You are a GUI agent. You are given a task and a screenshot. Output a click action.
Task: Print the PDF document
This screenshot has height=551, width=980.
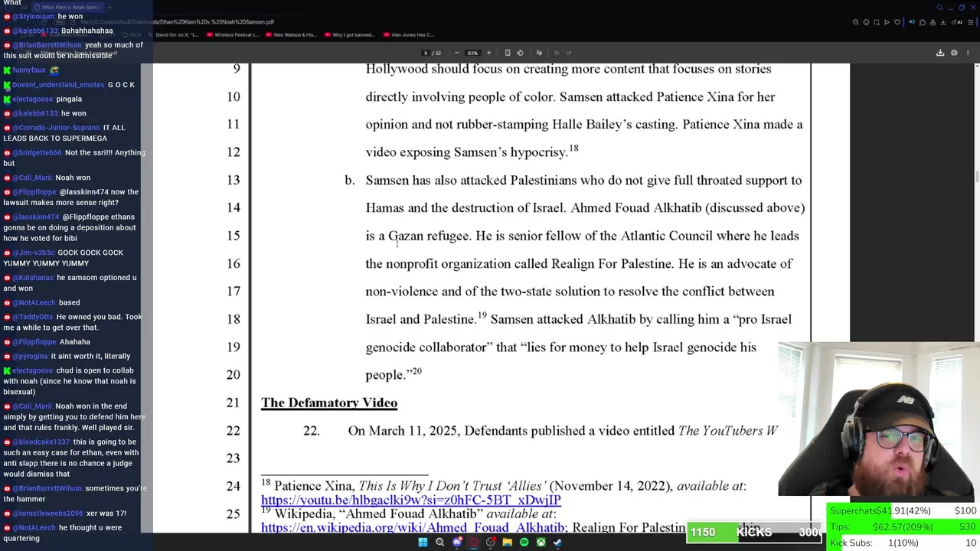(x=954, y=53)
